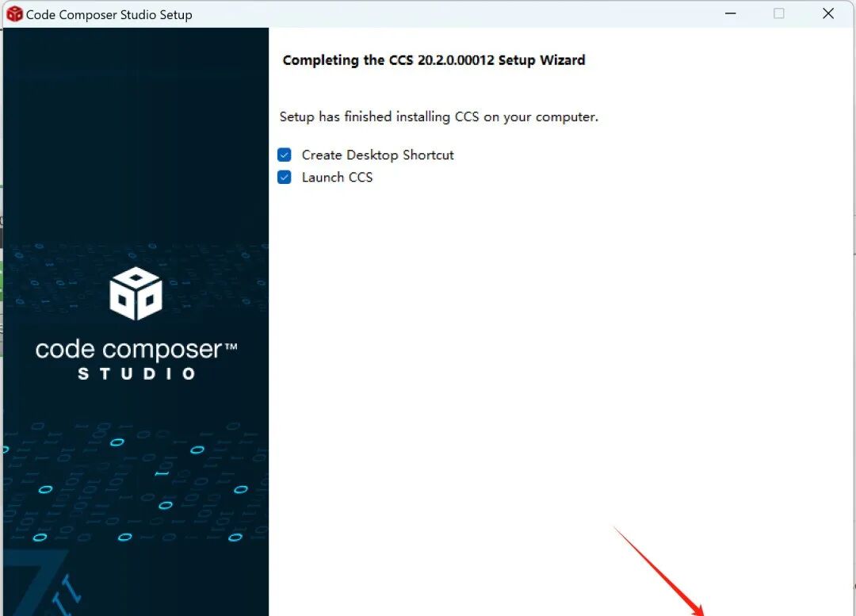Click the 'Completing the CCS 20.2.0.00012 Setup Wizard' heading

coord(434,60)
